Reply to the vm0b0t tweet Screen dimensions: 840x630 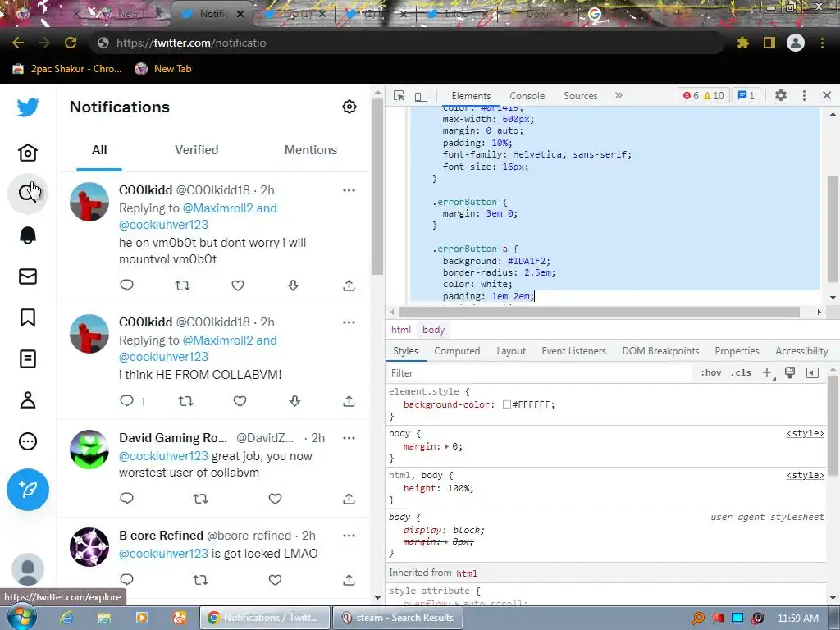click(x=126, y=285)
